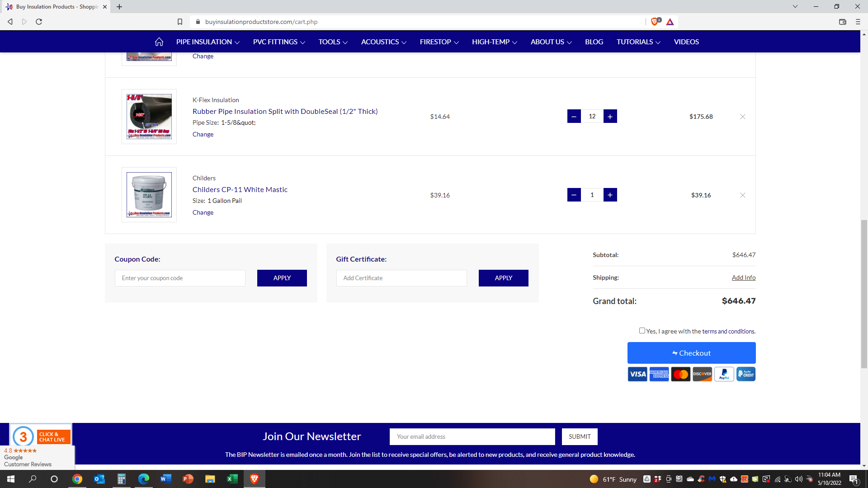Click Add Info shipping link
Image resolution: width=868 pixels, height=488 pixels.
tap(743, 277)
